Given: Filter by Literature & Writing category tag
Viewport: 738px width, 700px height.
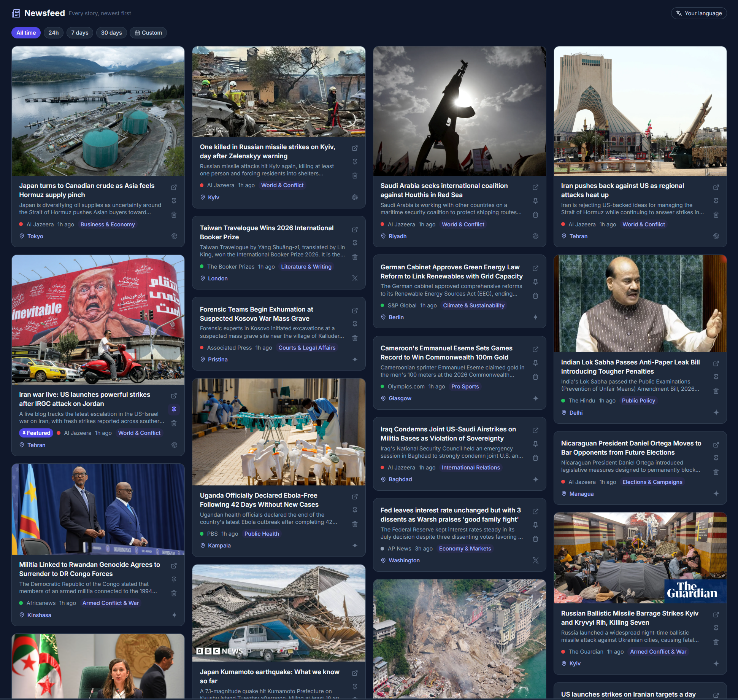Looking at the screenshot, I should (x=306, y=267).
